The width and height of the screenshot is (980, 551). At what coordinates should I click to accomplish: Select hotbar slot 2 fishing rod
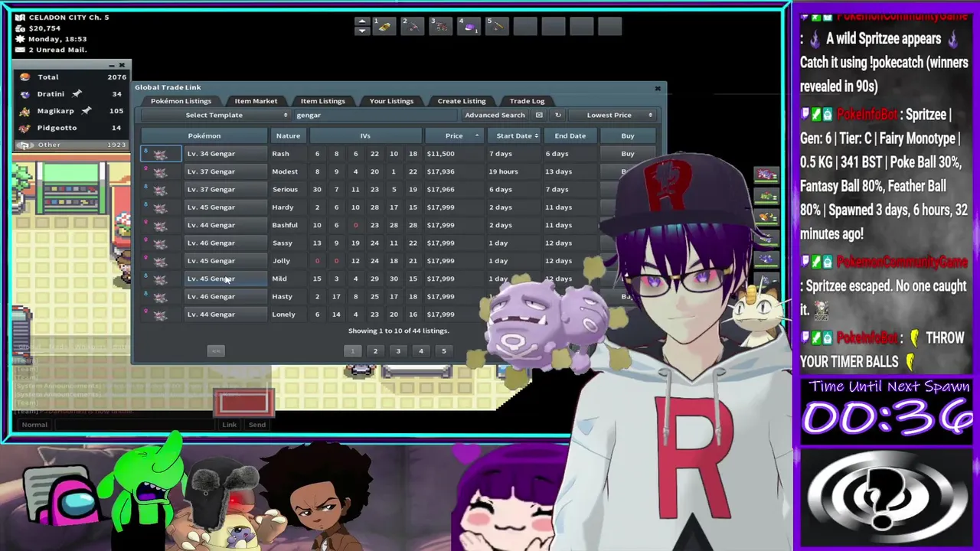coord(412,26)
